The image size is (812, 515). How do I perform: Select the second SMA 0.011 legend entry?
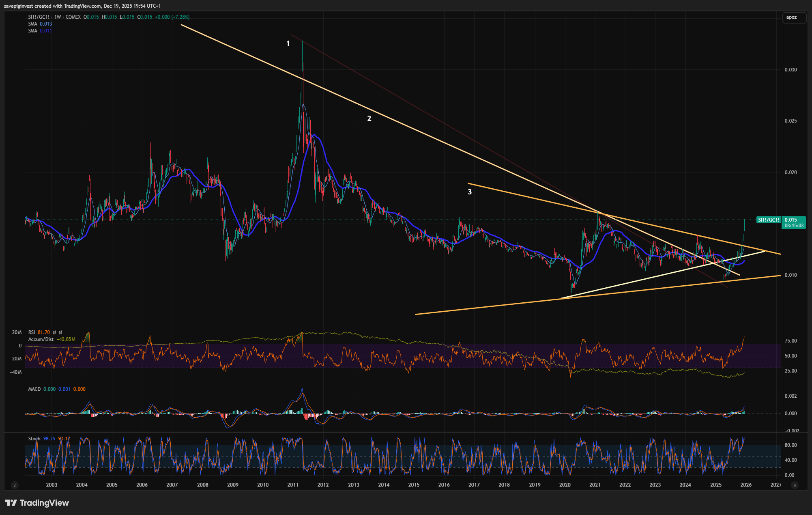tap(40, 31)
